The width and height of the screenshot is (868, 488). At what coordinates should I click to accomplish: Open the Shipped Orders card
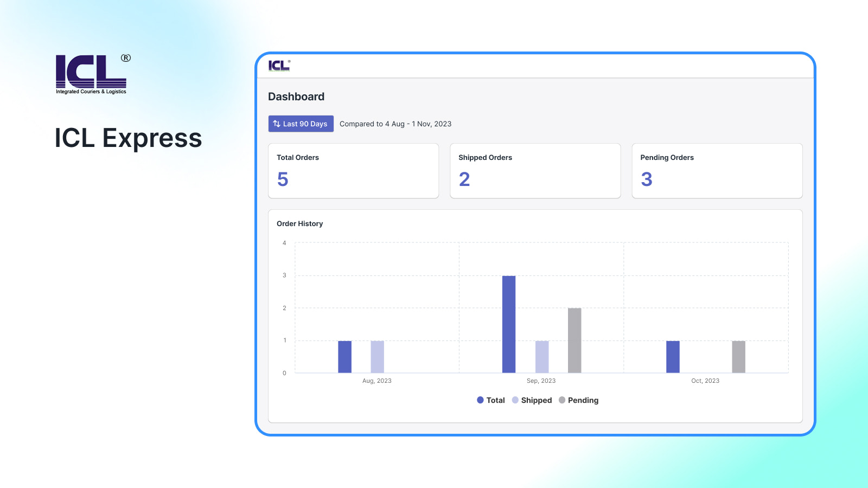pos(535,171)
